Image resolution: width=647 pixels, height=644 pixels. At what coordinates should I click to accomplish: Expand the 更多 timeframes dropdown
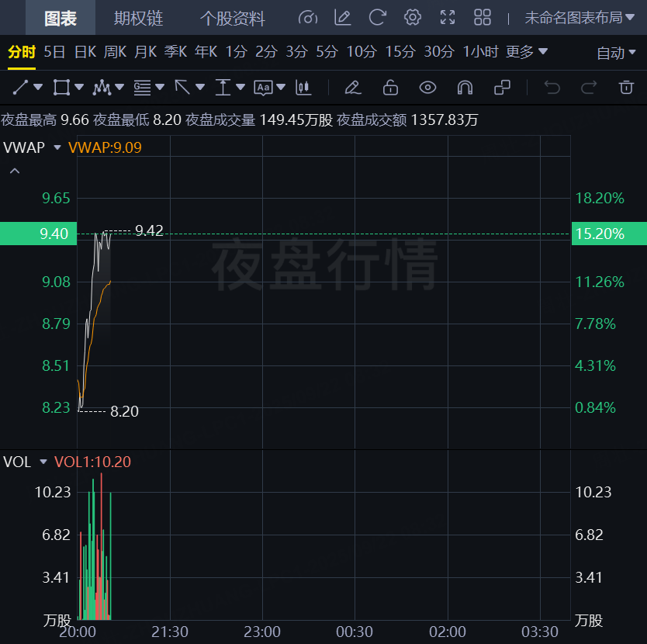(x=527, y=52)
